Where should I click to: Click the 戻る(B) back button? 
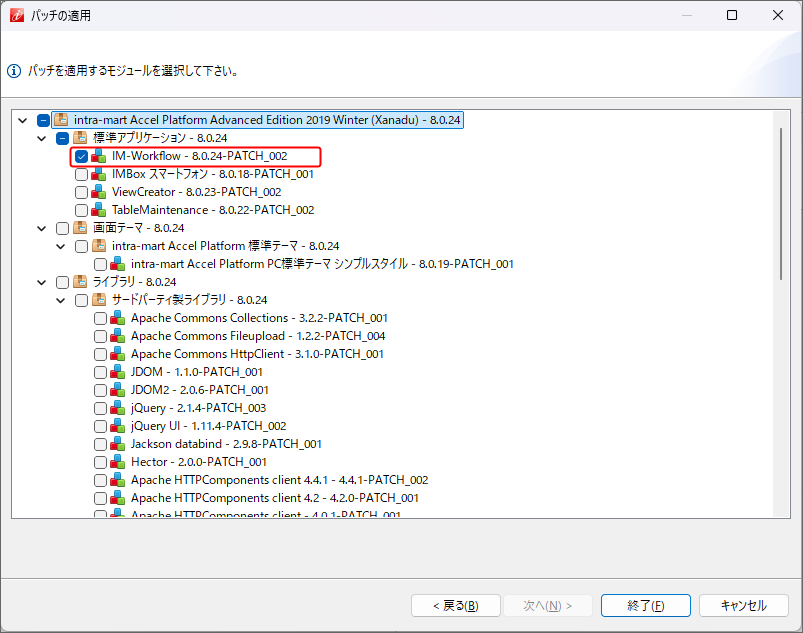pyautogui.click(x=456, y=606)
